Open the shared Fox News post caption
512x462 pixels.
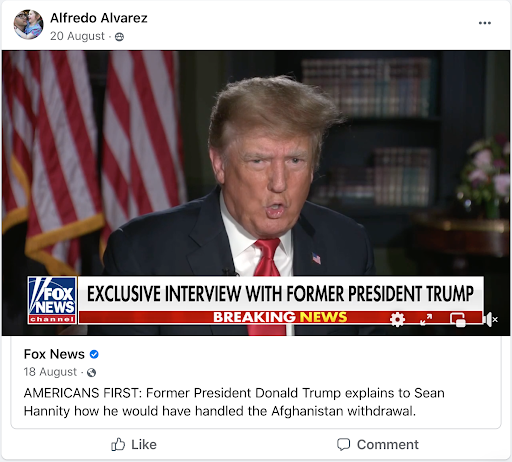pos(234,402)
